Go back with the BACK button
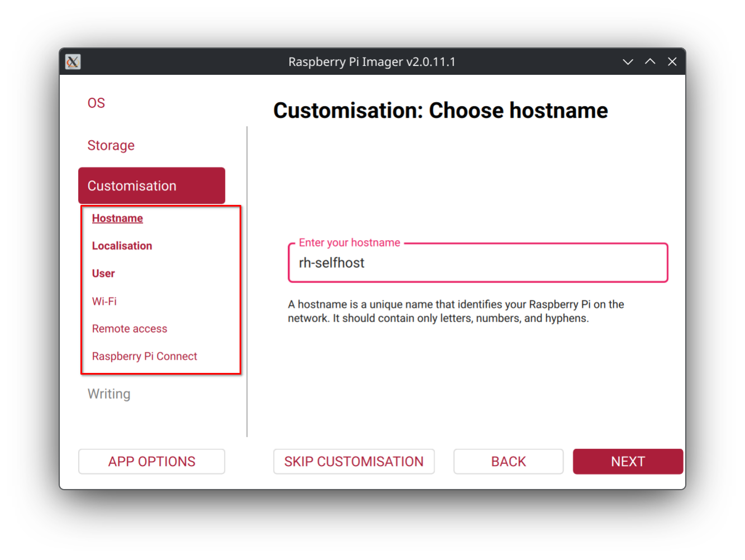The height and width of the screenshot is (560, 745). (x=508, y=462)
